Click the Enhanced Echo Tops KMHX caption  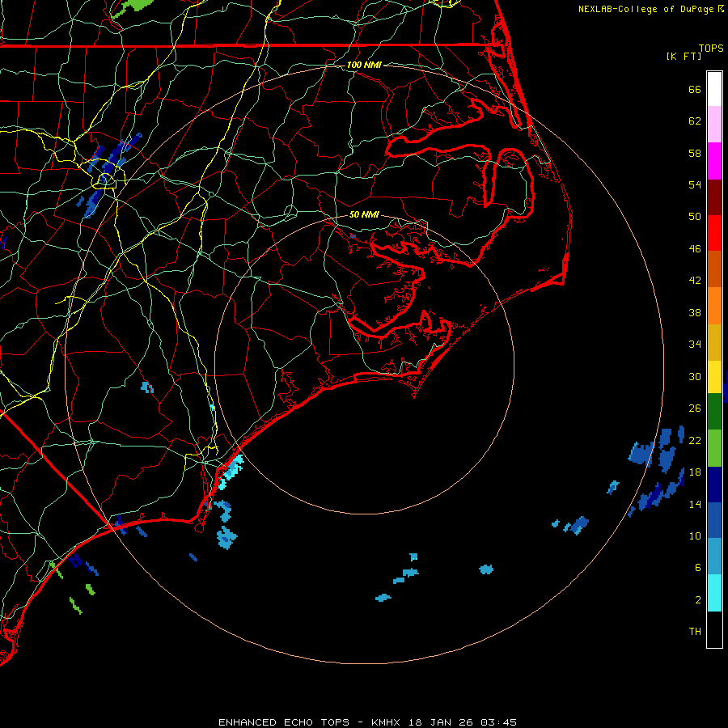click(367, 722)
